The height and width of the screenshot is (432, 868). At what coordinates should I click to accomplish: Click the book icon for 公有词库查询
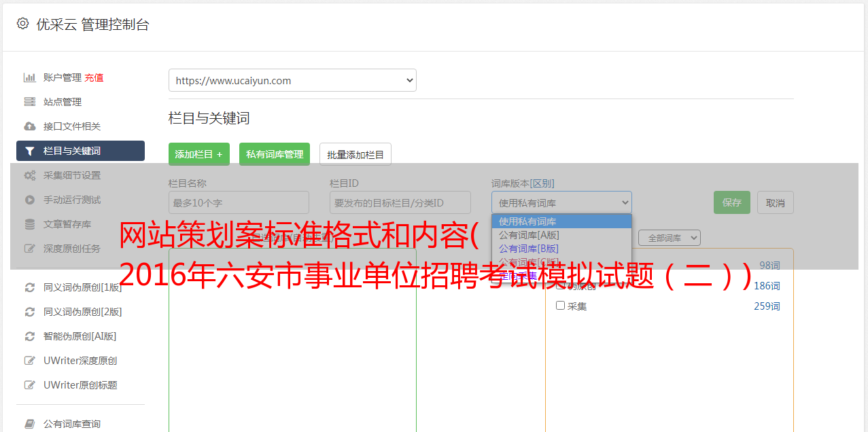30,424
